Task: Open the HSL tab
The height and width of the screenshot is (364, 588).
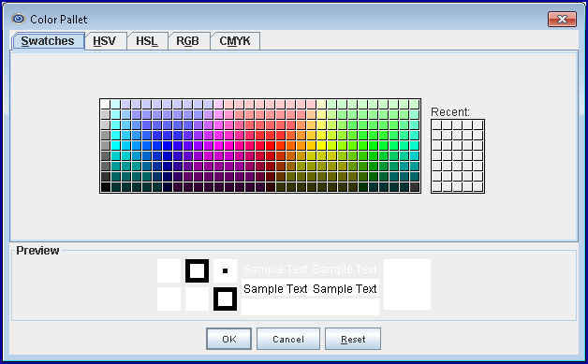Action: coord(147,41)
